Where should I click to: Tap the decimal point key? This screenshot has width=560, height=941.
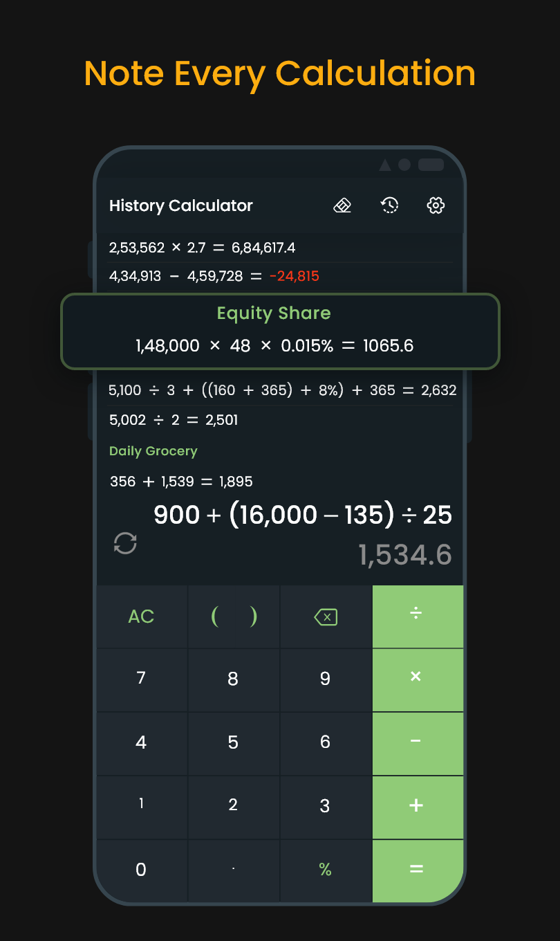(x=233, y=870)
